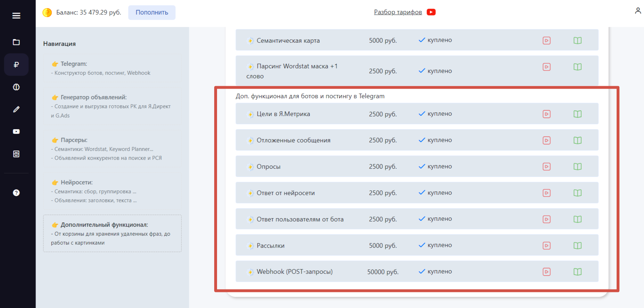644x308 pixels.
Task: Open book guide for Отложенные сообщения row
Action: tap(577, 140)
